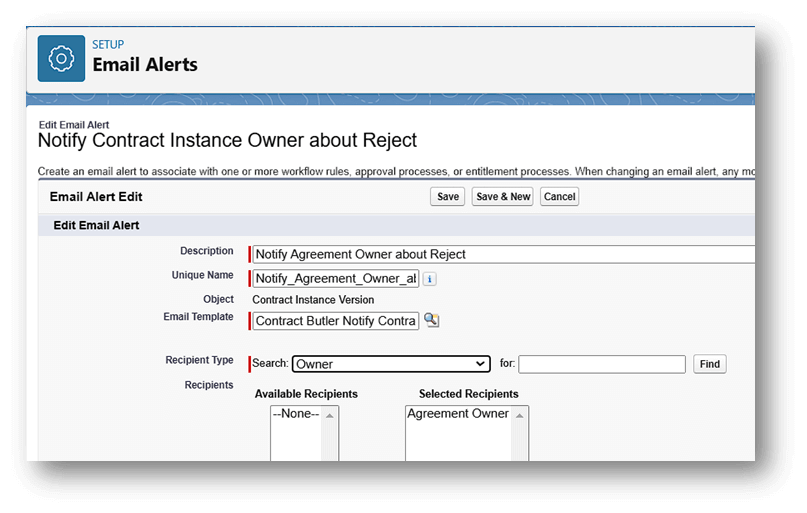The height and width of the screenshot is (513, 807).
Task: Focus the Description input field
Action: coord(504,254)
